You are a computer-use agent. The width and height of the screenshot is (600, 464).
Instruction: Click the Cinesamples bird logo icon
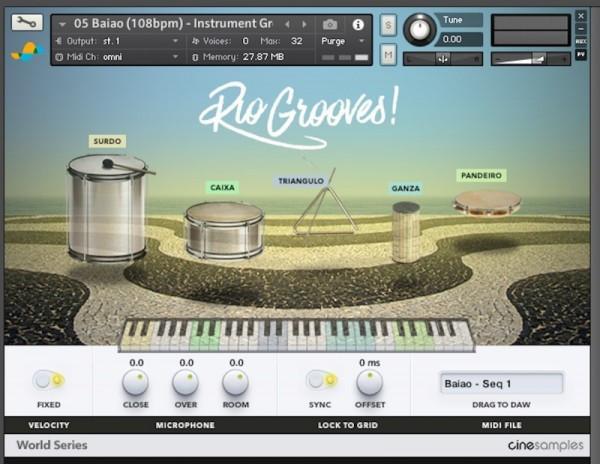click(x=28, y=52)
